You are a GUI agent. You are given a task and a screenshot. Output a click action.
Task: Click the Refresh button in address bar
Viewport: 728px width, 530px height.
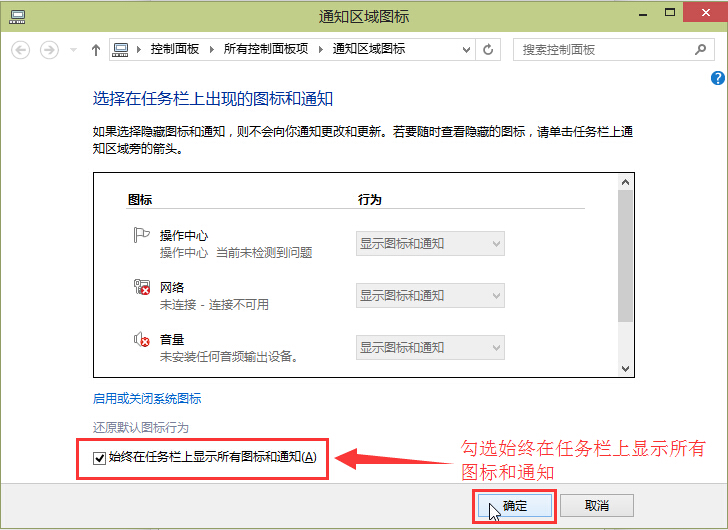(488, 49)
